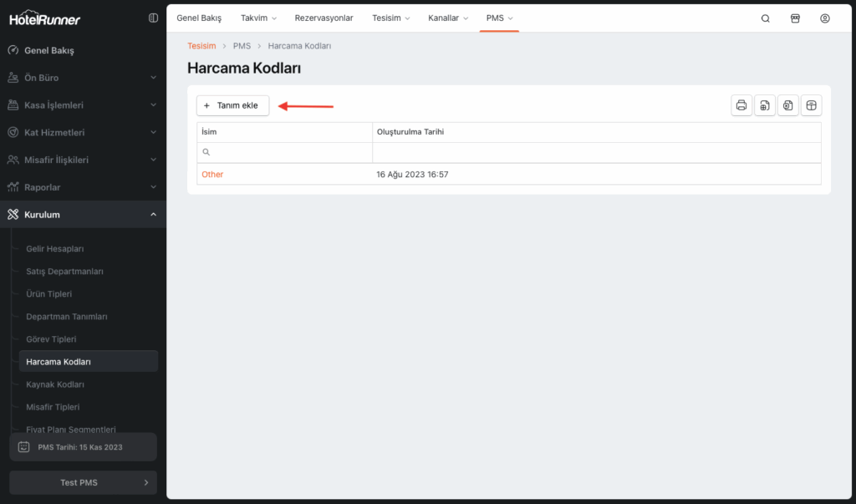Image resolution: width=856 pixels, height=504 pixels.
Task: Open the Other expense code link
Action: (x=212, y=174)
